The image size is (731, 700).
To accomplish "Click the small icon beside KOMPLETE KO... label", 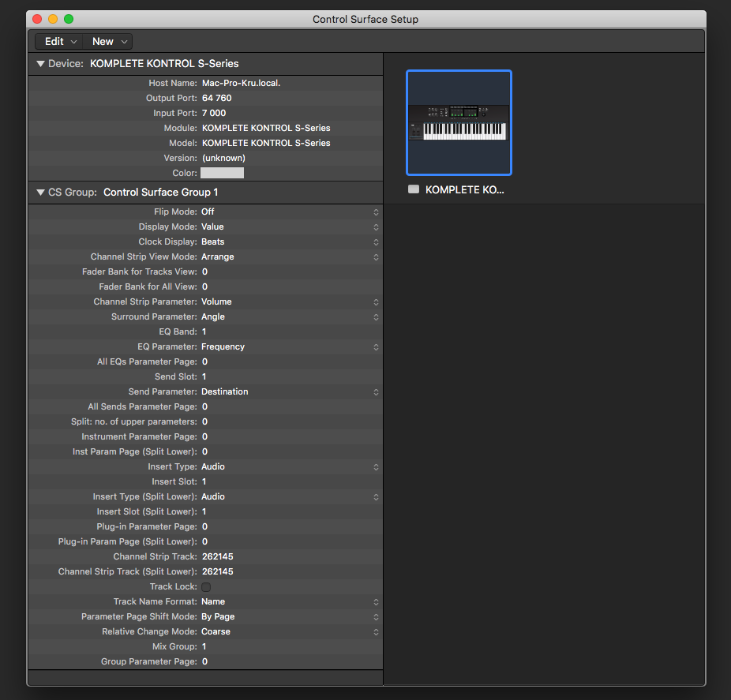I will click(x=414, y=189).
